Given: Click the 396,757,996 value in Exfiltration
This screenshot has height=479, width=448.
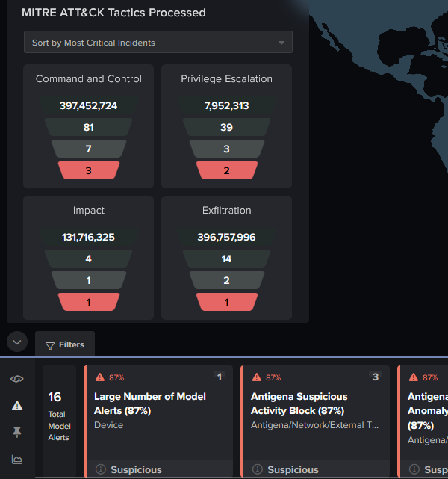Looking at the screenshot, I should coord(226,238).
